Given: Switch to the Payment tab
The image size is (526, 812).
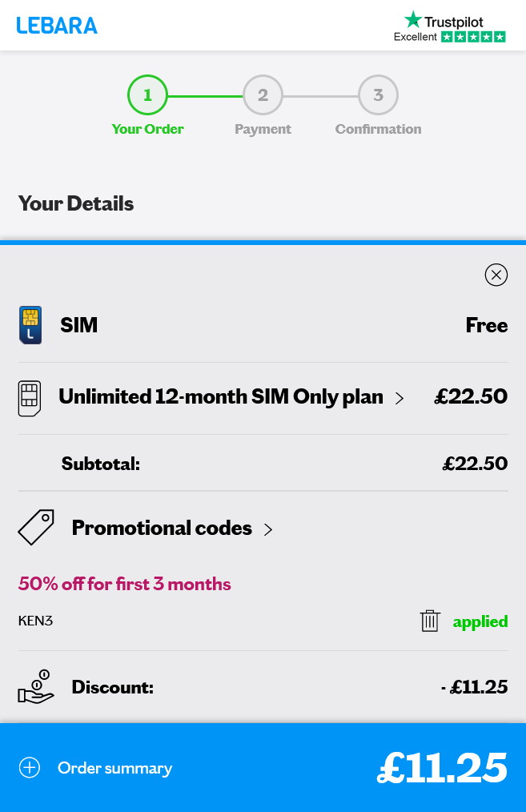Looking at the screenshot, I should pos(263,129).
